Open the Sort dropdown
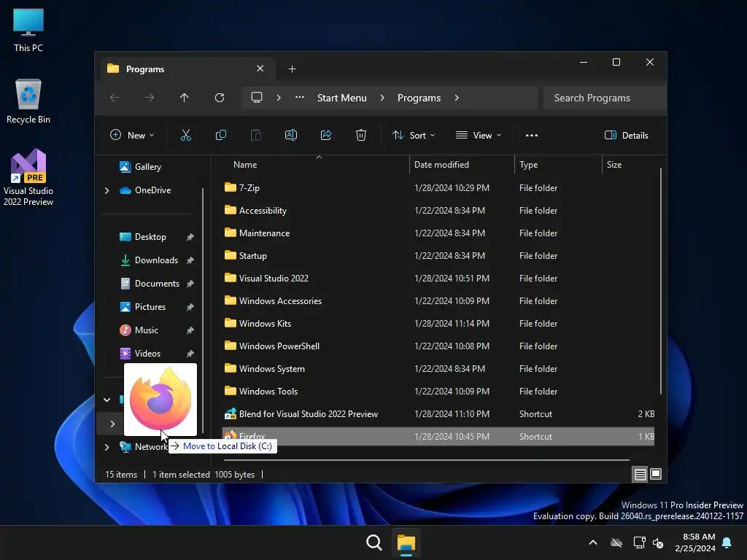 point(414,135)
